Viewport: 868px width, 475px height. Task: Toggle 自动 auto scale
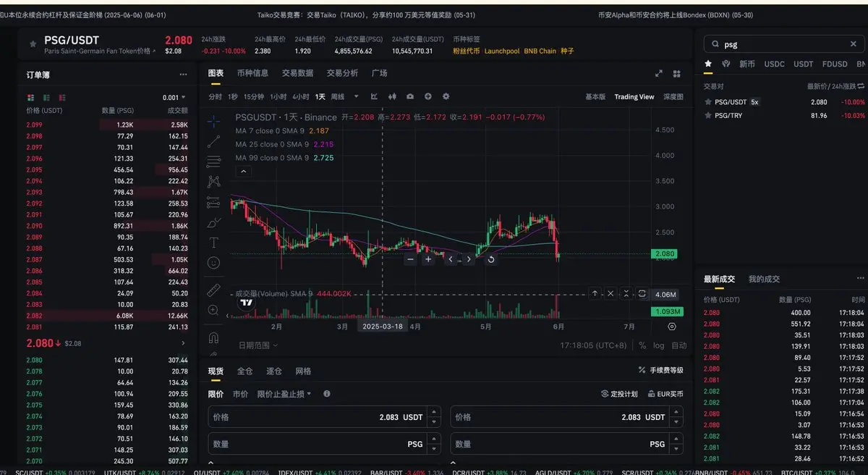(678, 345)
